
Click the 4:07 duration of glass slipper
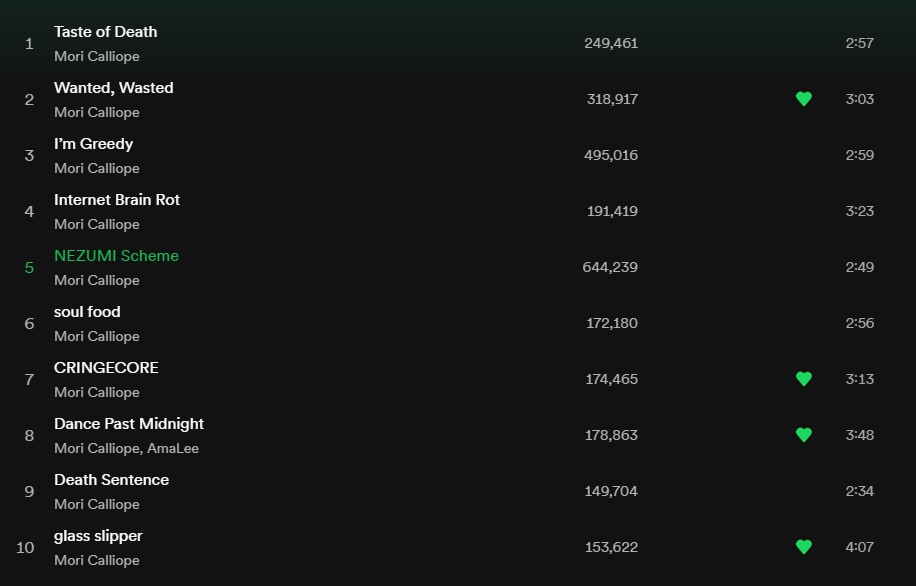coord(859,547)
